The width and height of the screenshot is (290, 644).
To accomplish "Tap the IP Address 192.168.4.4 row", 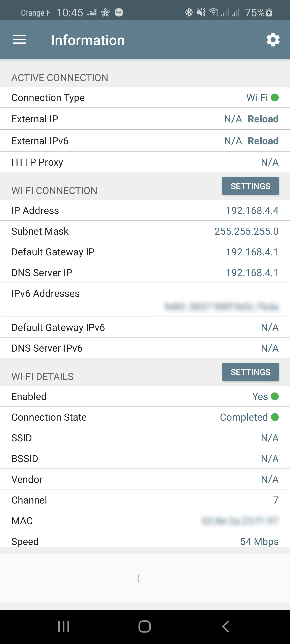I will pyautogui.click(x=145, y=211).
